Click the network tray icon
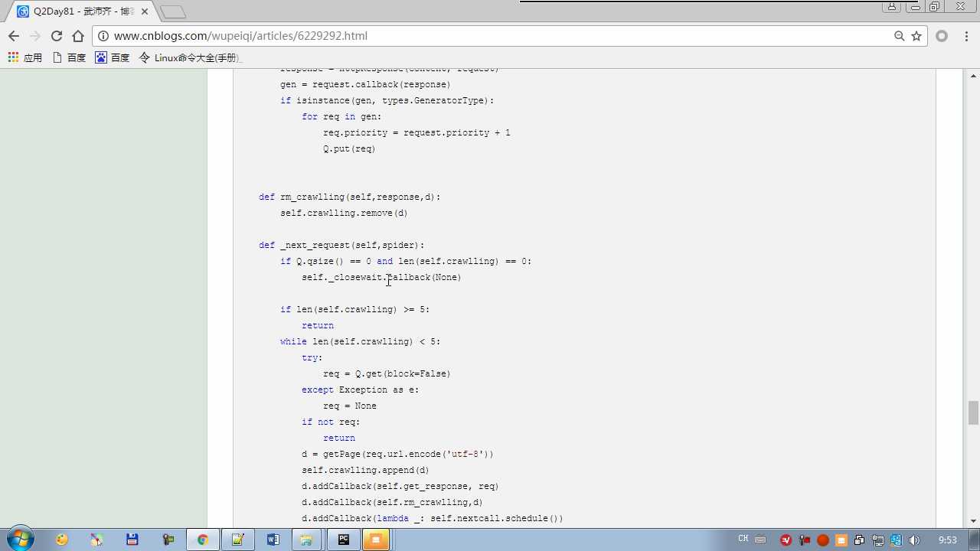Viewport: 980px width, 551px height. 878,540
